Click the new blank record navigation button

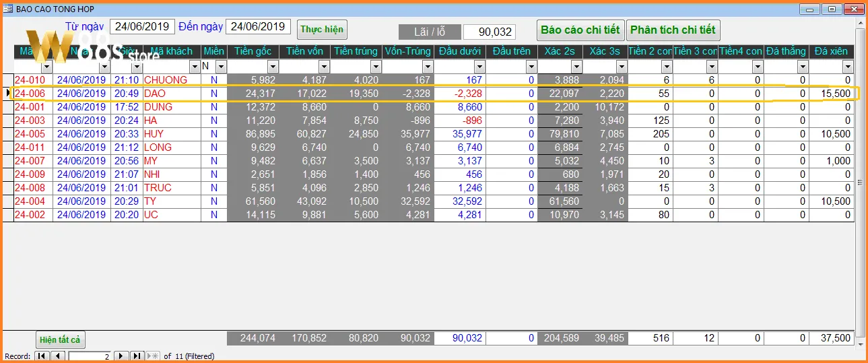153,356
